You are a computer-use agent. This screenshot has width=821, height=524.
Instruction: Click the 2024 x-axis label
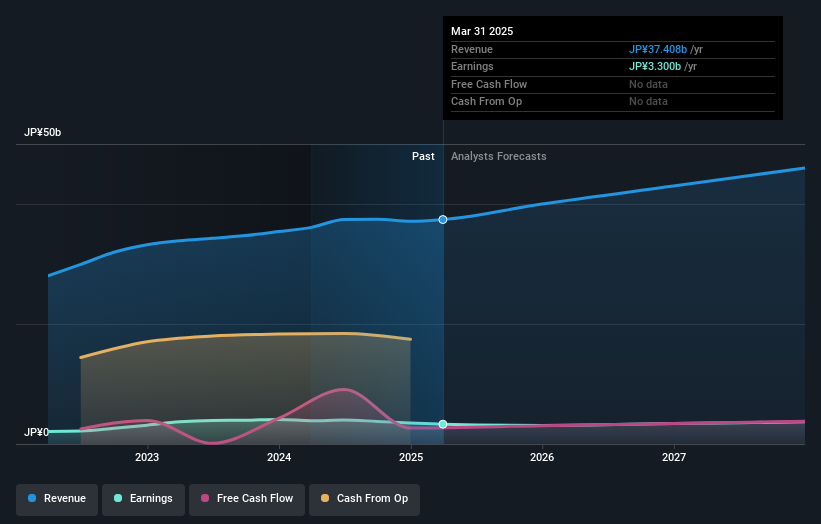click(x=279, y=458)
